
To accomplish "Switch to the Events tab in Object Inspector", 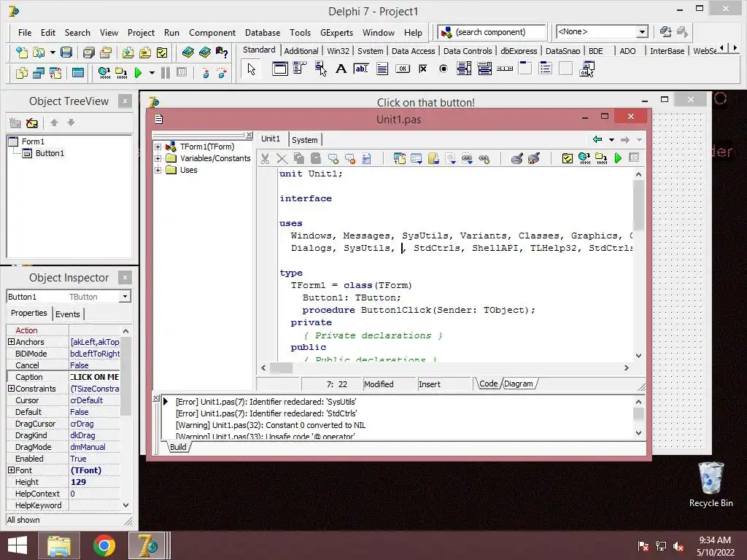I will click(x=68, y=314).
